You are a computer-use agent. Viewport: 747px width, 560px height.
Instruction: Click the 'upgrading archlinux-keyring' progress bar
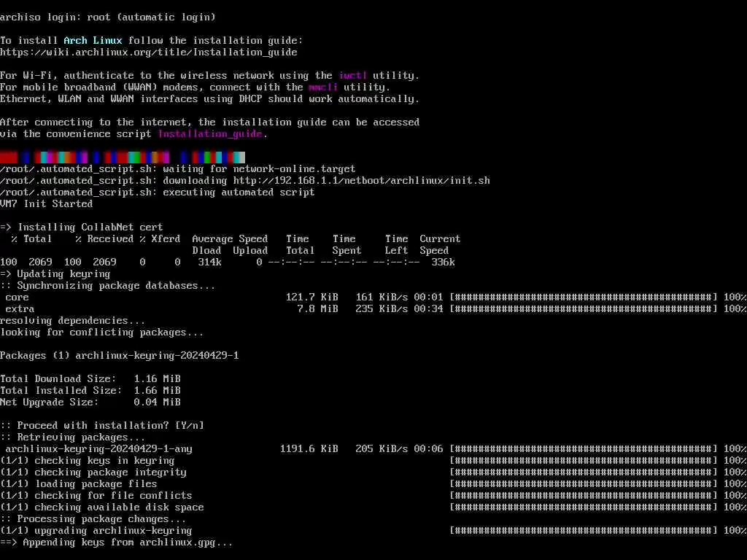click(x=584, y=531)
